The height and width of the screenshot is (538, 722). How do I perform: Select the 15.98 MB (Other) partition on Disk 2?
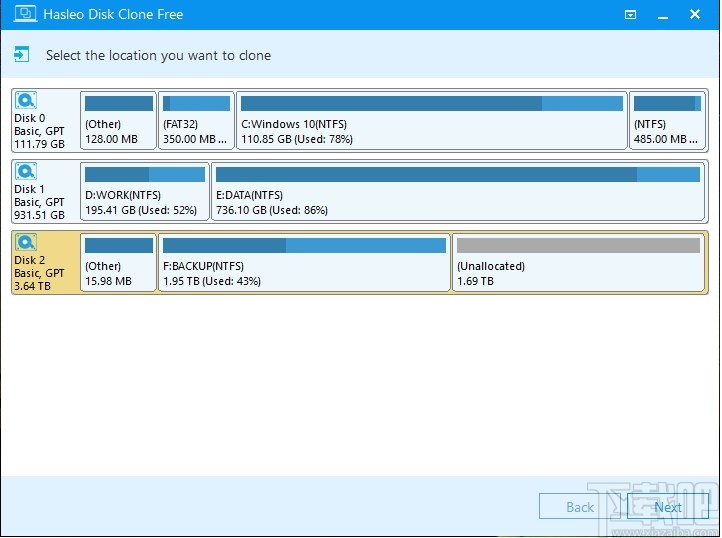[118, 262]
